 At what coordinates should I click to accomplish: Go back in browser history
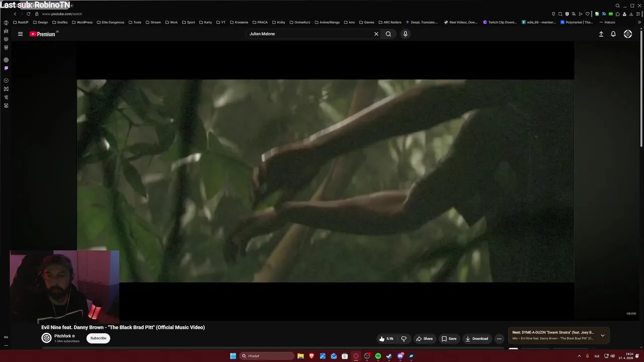click(15, 14)
